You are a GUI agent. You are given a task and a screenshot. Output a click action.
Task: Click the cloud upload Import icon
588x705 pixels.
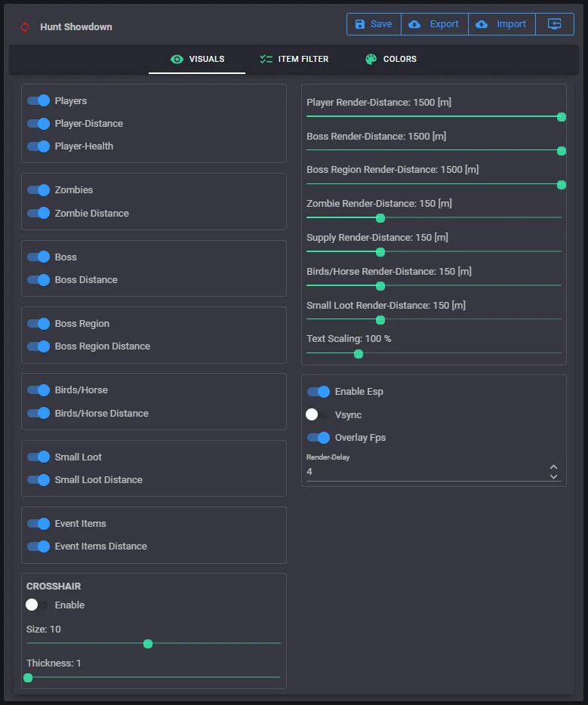click(482, 24)
